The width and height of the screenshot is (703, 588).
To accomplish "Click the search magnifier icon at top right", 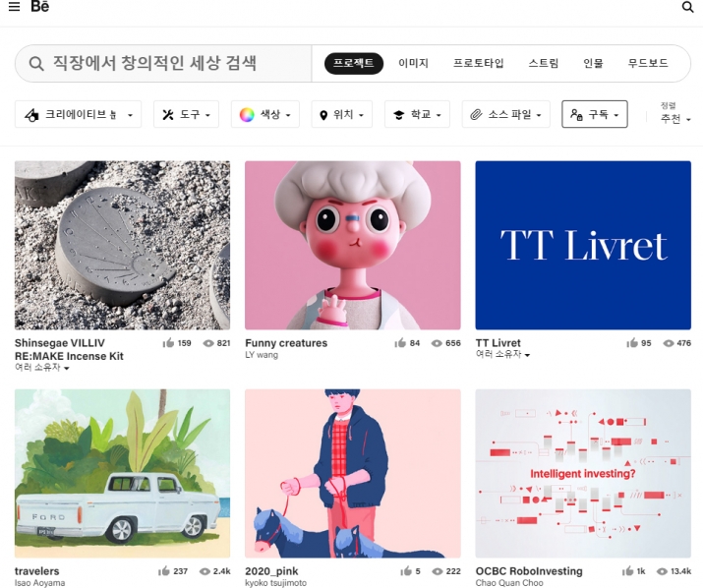I will tap(687, 7).
